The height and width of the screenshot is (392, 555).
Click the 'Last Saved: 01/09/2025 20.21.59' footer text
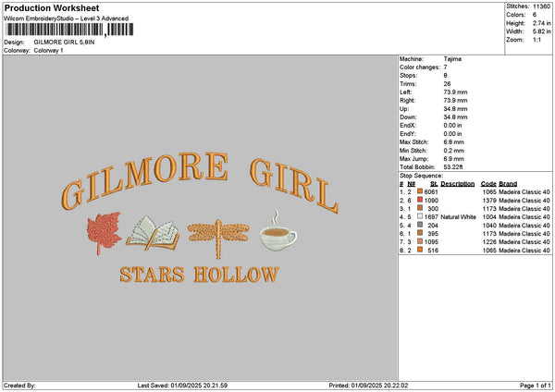[x=182, y=386]
